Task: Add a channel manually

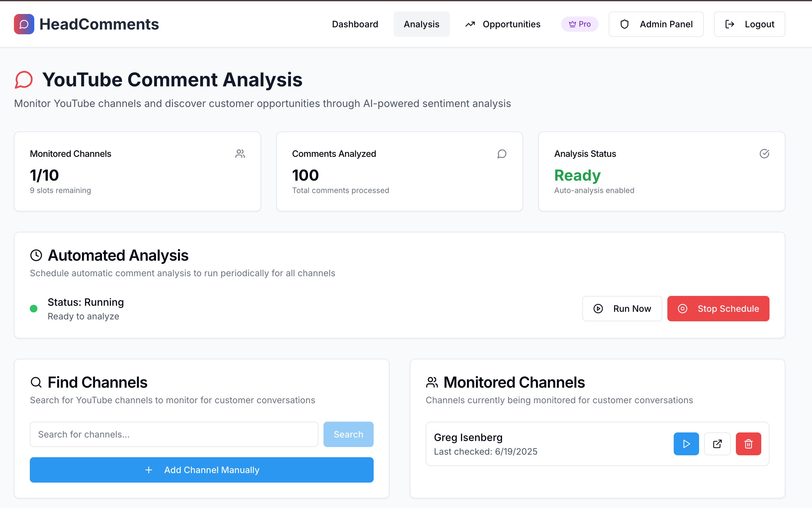Action: 202,470
